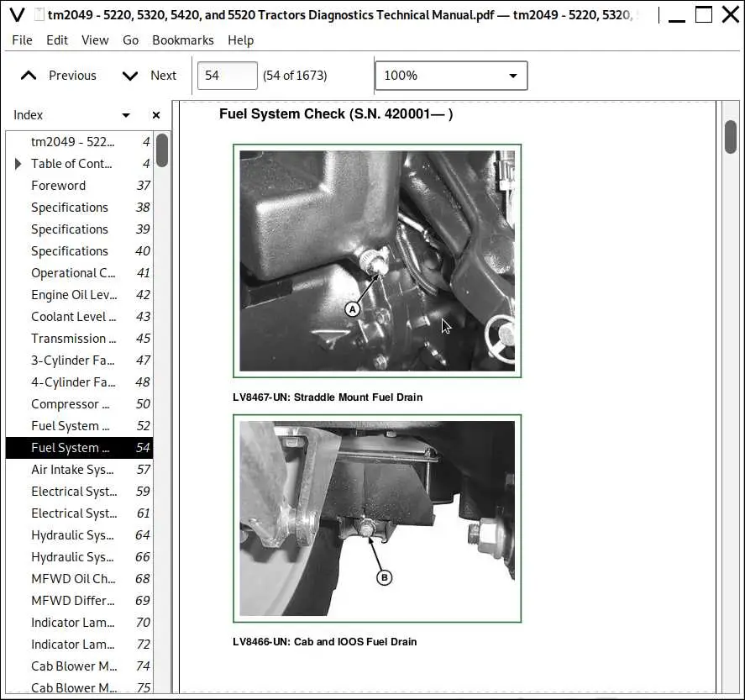
Task: Close the document viewer window
Action: tap(730, 15)
